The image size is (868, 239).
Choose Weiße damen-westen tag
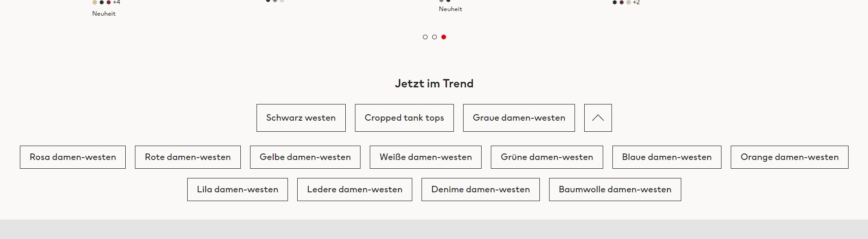[x=426, y=157]
